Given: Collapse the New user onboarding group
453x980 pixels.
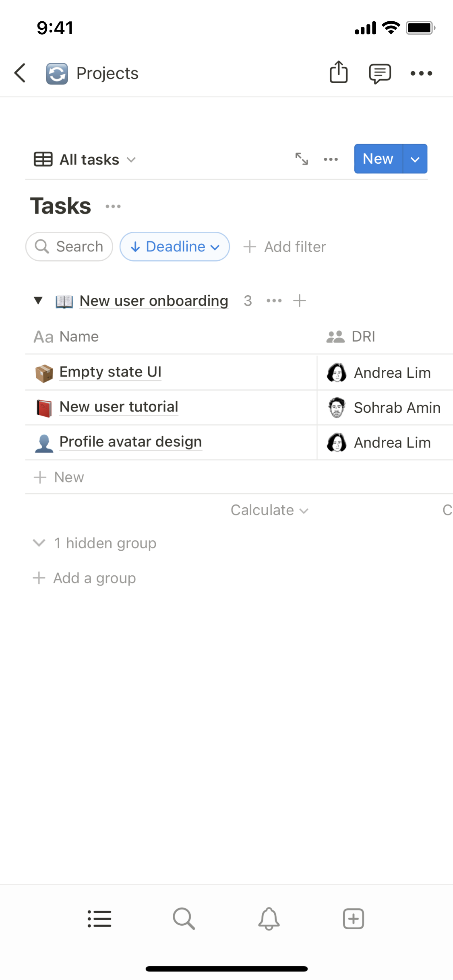Looking at the screenshot, I should point(38,301).
